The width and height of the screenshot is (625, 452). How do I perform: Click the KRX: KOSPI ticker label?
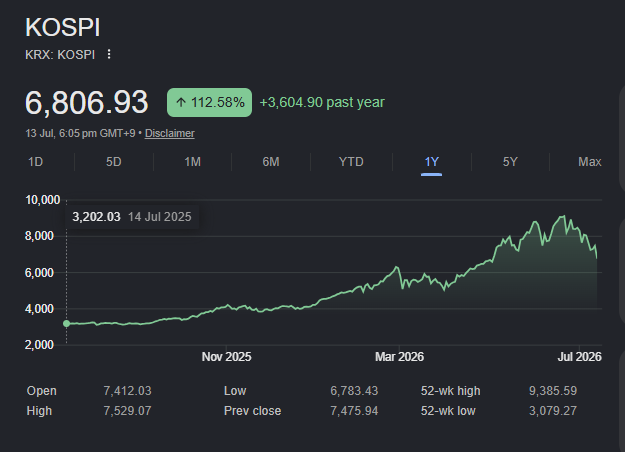(x=60, y=55)
